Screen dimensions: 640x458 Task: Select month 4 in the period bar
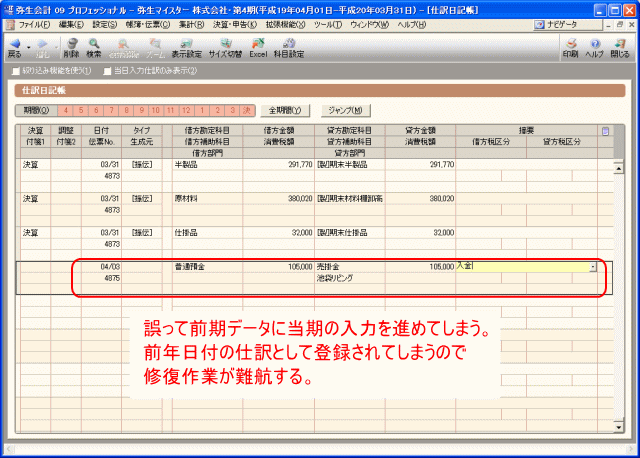coord(65,111)
